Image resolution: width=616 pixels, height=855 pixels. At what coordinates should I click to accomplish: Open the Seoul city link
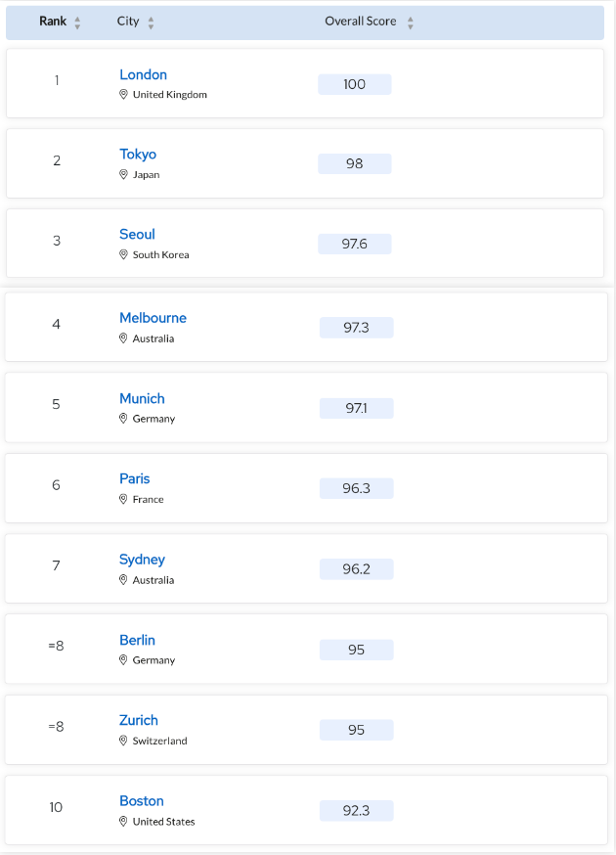(x=137, y=235)
